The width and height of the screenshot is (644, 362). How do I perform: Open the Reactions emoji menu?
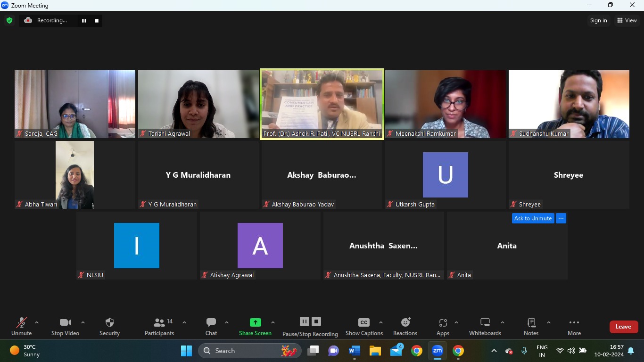click(x=405, y=323)
